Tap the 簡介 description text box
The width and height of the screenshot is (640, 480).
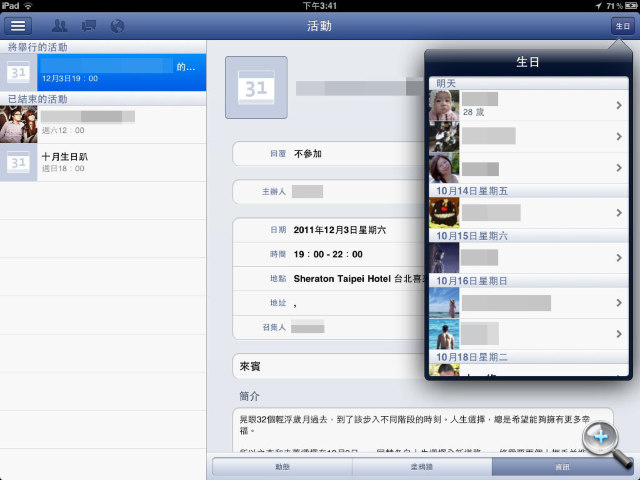tap(423, 430)
